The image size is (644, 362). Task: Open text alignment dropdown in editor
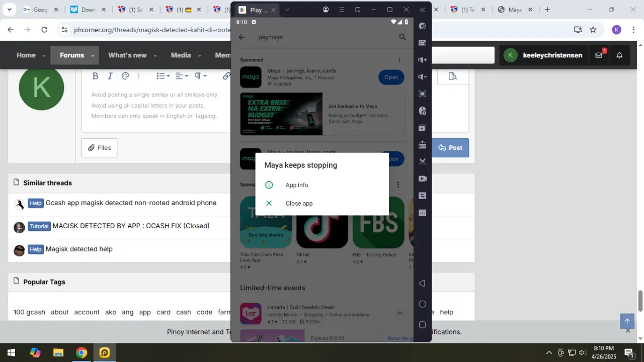click(x=182, y=76)
